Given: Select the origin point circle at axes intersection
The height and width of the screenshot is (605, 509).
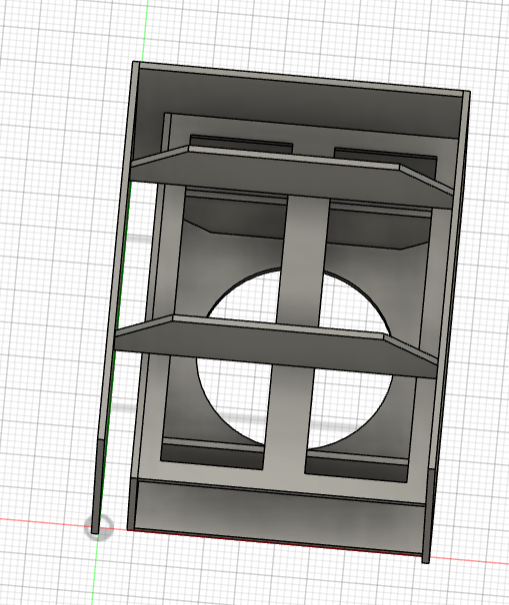Looking at the screenshot, I should 99,527.
